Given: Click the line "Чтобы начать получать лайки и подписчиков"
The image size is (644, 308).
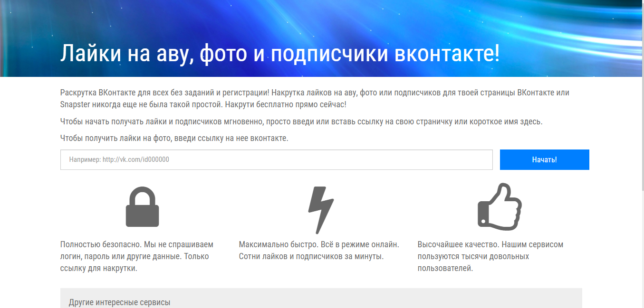Looking at the screenshot, I should click(301, 121).
